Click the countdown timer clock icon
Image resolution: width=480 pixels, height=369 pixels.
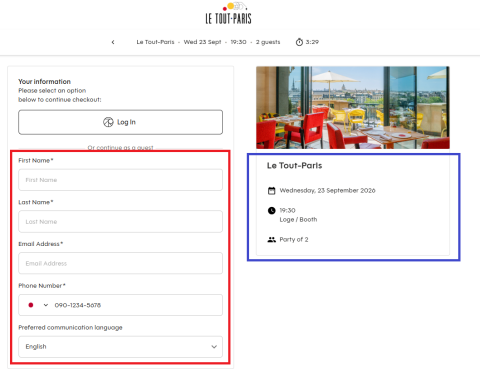299,42
